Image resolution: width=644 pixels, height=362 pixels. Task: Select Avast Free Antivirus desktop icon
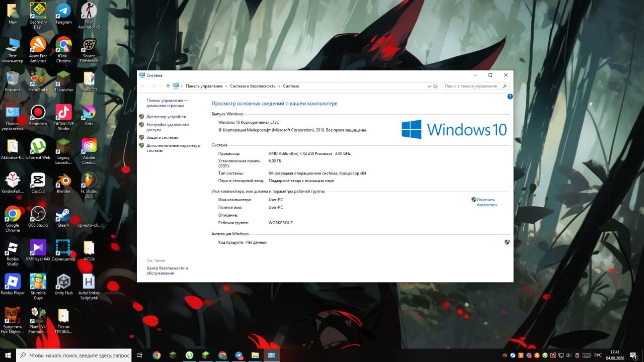click(x=38, y=49)
